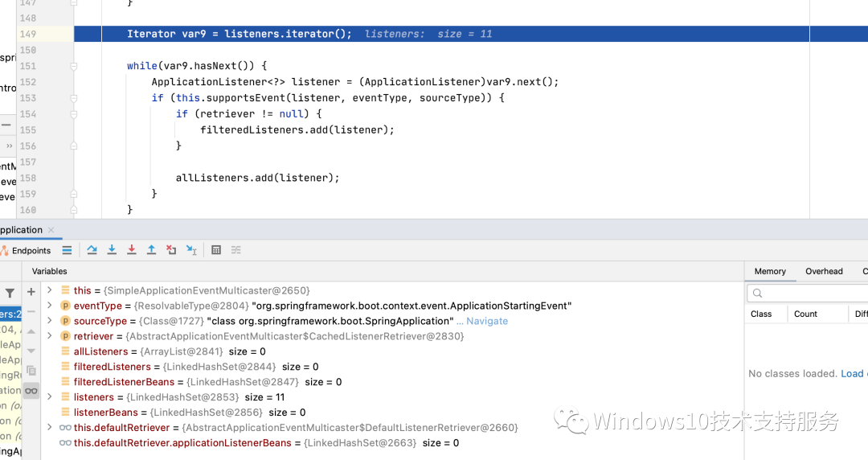The width and height of the screenshot is (868, 460).
Task: Collapse the fold marker at line 154
Action: coord(74,114)
